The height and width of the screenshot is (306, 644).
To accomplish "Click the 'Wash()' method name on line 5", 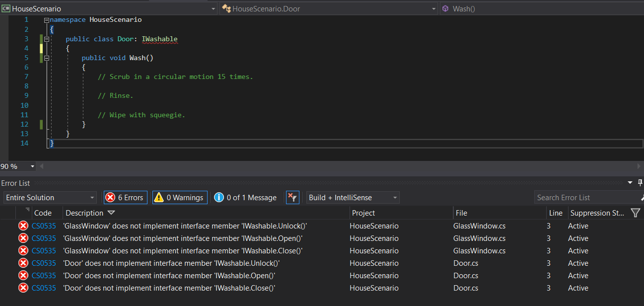I will pyautogui.click(x=142, y=58).
